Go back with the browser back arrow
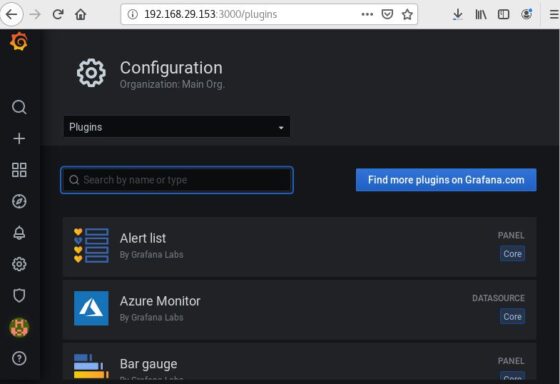Viewport: 560px width, 384px height. (11, 14)
